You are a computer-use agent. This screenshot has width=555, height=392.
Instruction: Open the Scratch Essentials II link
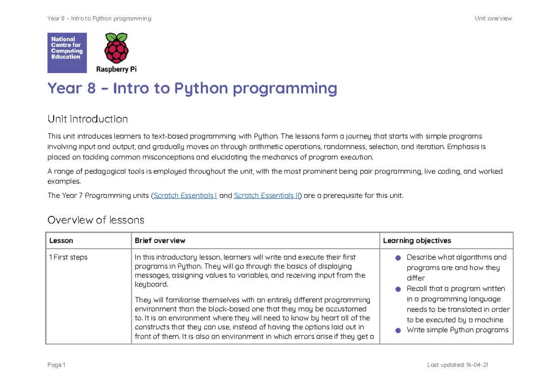click(x=266, y=195)
